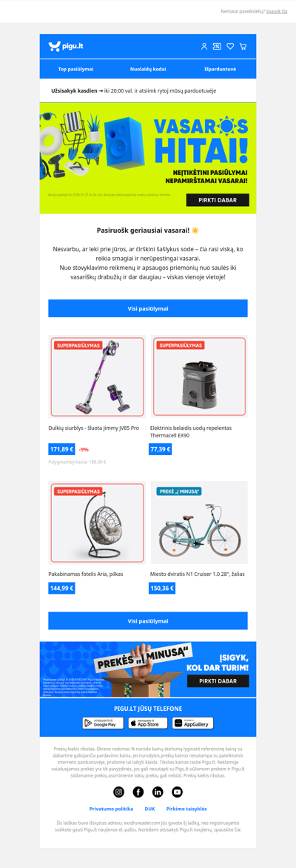Follow the Spausk čia link
Screen dimensions: 296x868
coord(277,11)
